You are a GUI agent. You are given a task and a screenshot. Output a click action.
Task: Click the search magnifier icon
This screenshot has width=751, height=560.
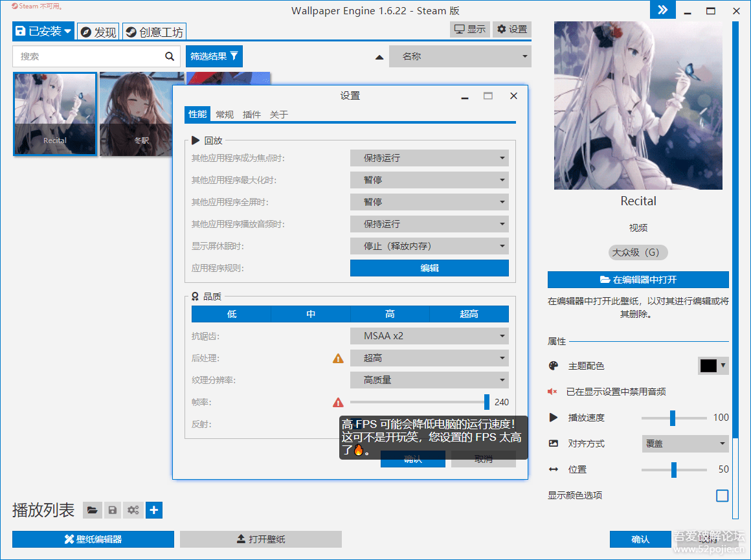point(170,56)
